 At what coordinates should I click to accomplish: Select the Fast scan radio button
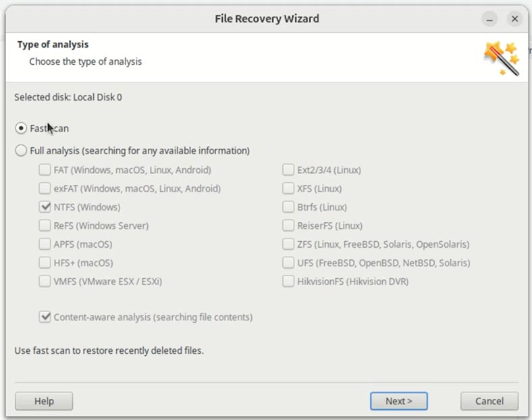click(x=21, y=128)
